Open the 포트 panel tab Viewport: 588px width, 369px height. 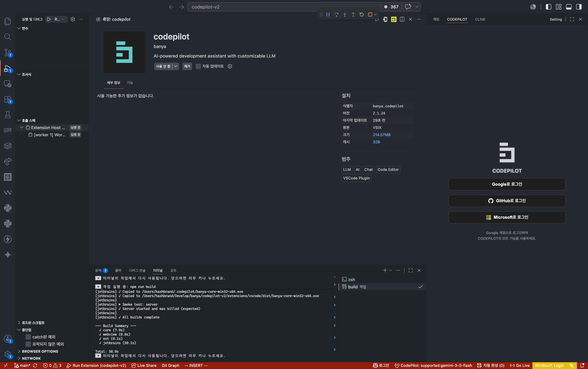click(173, 270)
